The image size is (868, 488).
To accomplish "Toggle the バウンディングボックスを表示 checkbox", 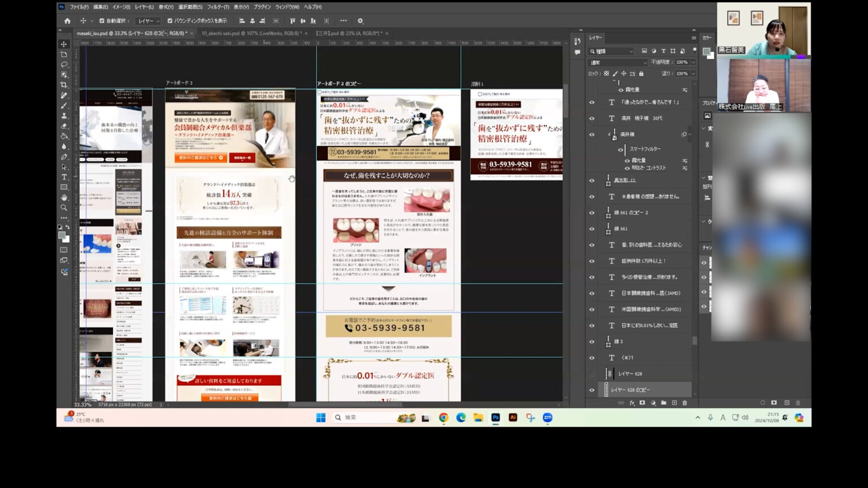I will tap(170, 21).
